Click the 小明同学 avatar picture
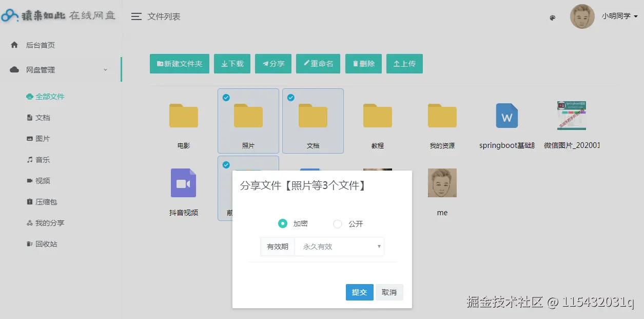Viewport: 644px width, 319px height. (582, 16)
